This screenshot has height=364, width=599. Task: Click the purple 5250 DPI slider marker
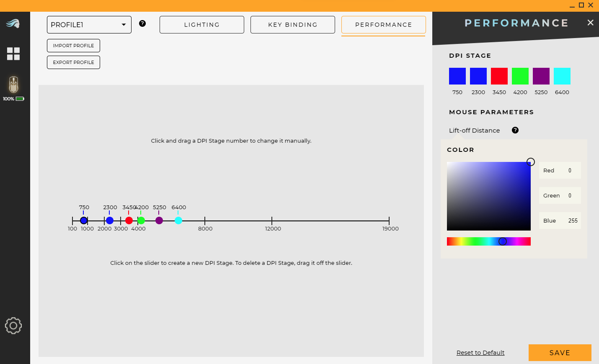click(x=159, y=220)
